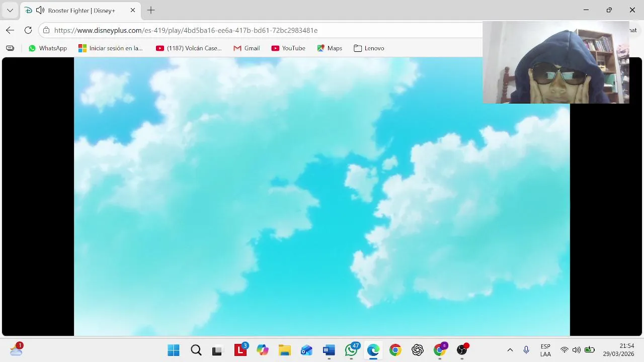Check the battery status icon
644x362 pixels.
click(590, 350)
